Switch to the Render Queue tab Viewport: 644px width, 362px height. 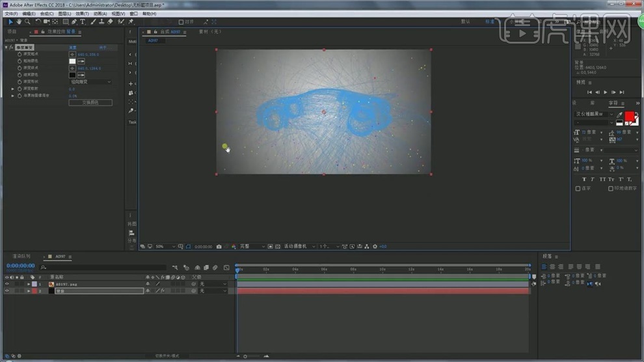[21, 257]
